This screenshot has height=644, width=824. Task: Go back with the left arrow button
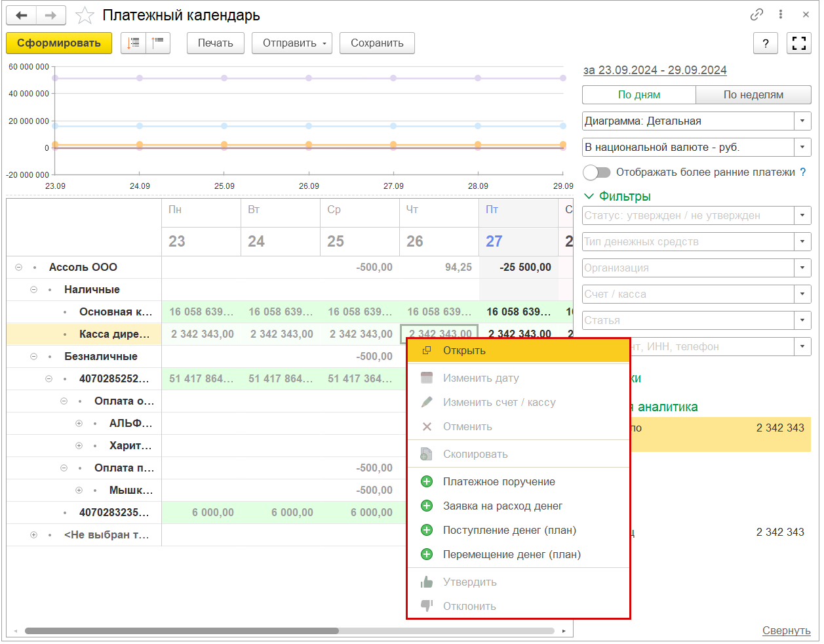point(22,15)
